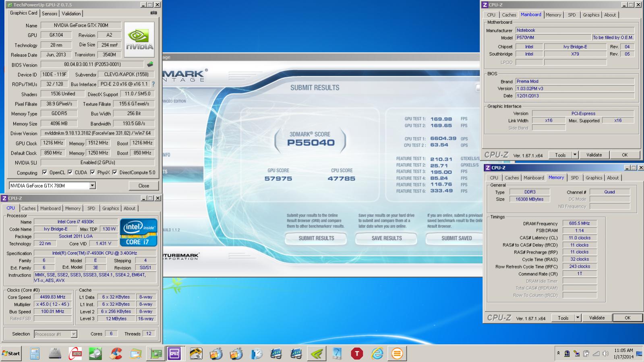This screenshot has width=644, height=362.
Task: Click the mainboard Model field P570WM
Action: [553, 37]
